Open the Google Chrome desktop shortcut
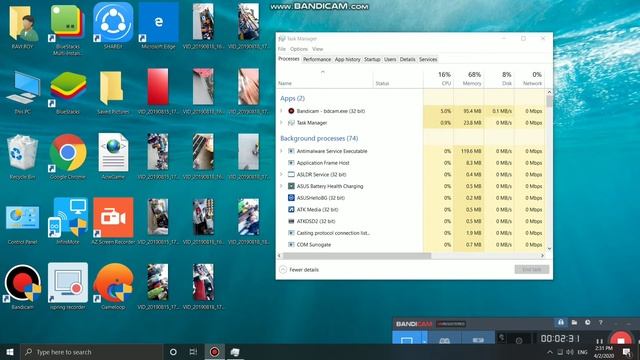The height and width of the screenshot is (360, 640). tap(68, 157)
